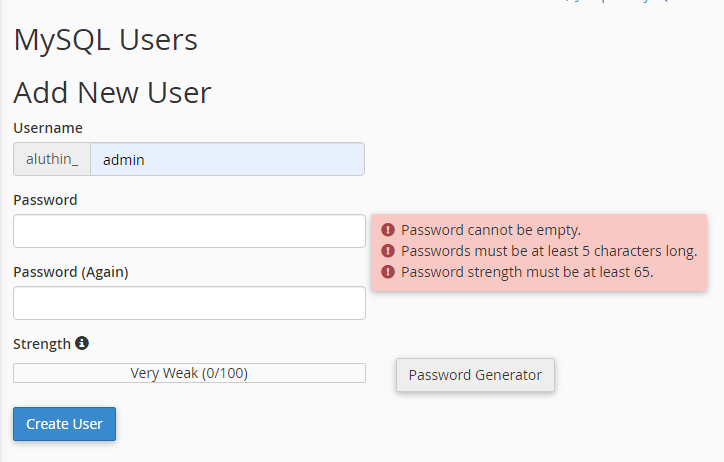Click the Password field label
724x462 pixels.
click(x=45, y=200)
